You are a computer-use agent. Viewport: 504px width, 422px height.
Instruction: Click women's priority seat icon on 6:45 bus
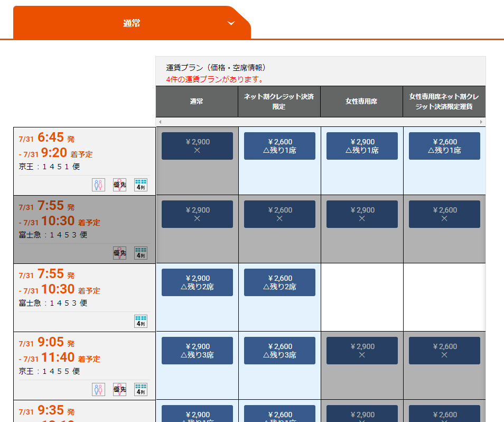(119, 185)
